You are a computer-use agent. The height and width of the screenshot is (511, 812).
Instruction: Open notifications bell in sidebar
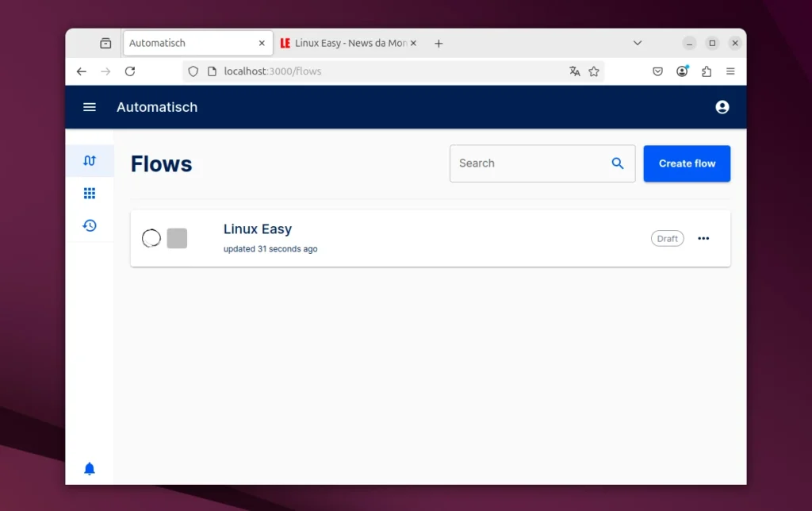point(90,469)
